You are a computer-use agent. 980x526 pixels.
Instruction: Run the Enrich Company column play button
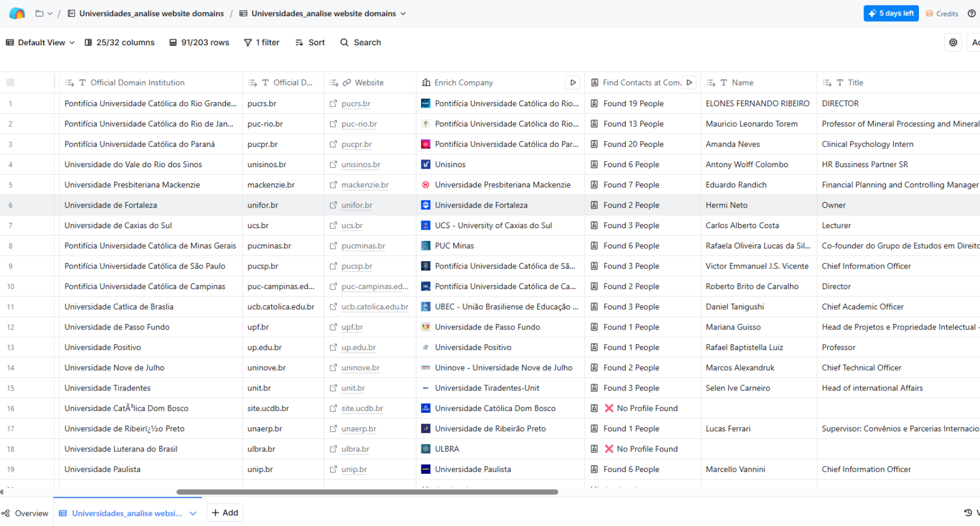point(573,83)
